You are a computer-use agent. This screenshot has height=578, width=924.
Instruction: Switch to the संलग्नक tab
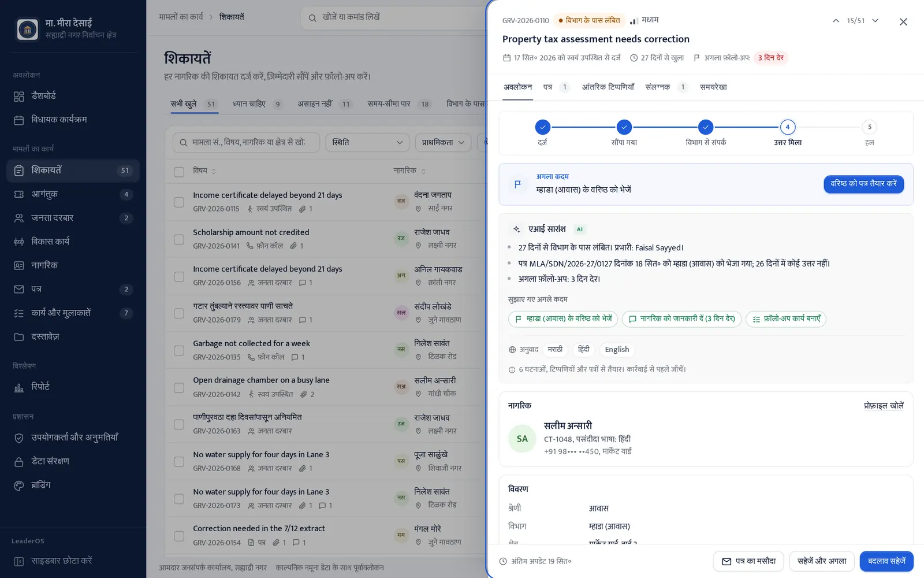pyautogui.click(x=666, y=87)
